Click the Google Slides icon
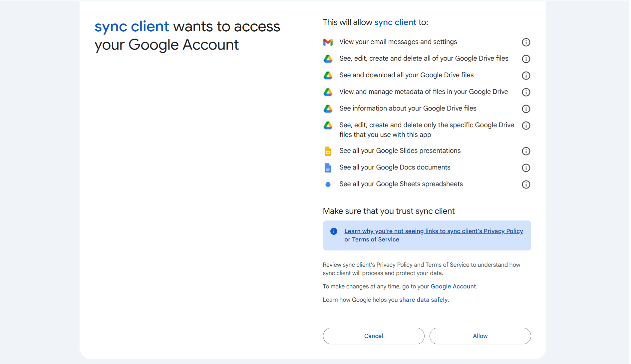The width and height of the screenshot is (631, 364). click(328, 151)
